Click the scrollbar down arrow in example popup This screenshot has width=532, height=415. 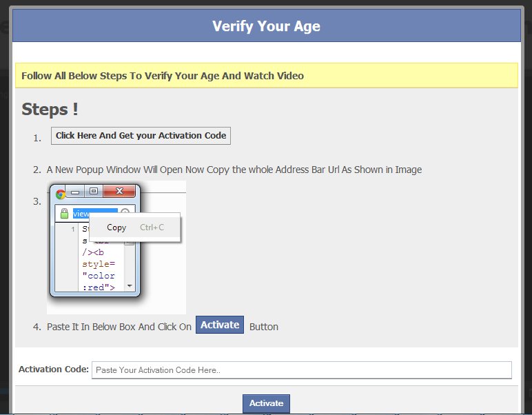[x=129, y=285]
